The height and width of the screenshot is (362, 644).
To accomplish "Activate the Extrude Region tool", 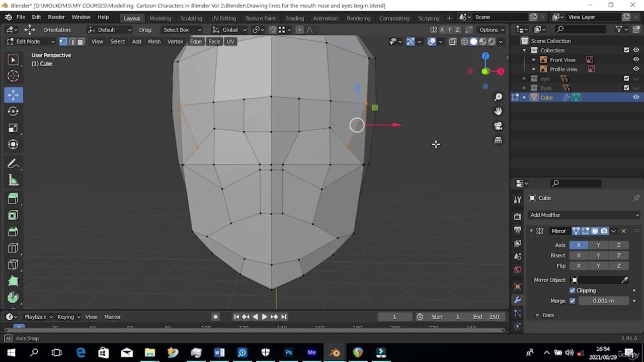I will [14, 199].
